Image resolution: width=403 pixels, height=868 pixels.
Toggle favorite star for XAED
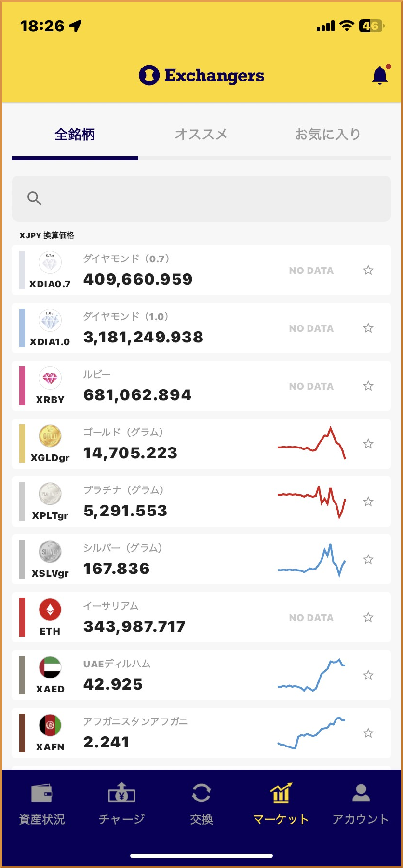(368, 675)
